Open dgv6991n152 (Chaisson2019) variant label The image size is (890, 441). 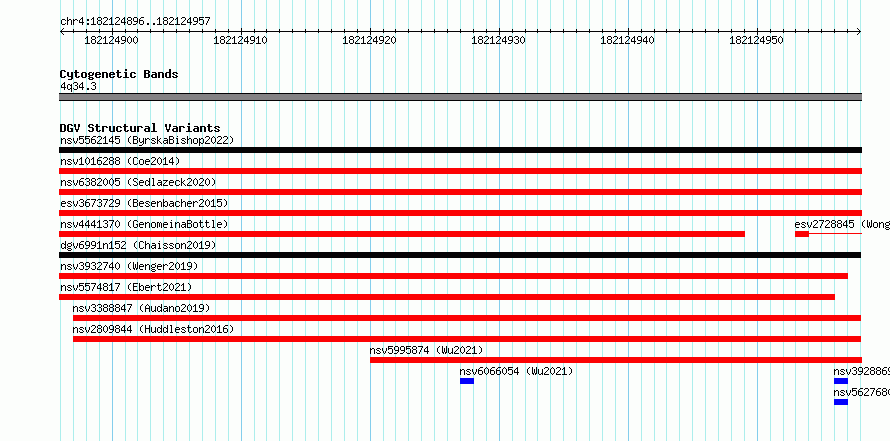coord(138,245)
